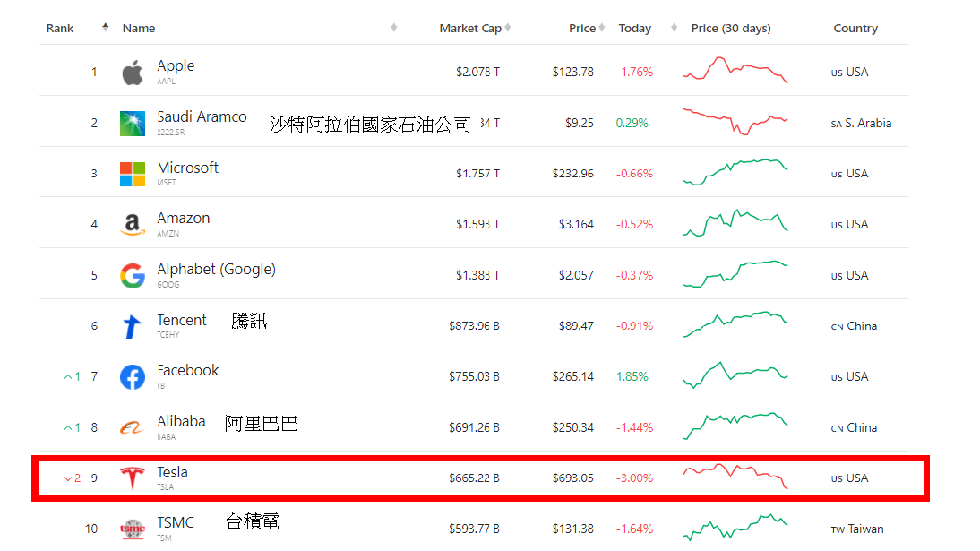Click Alibaba's price $250.34

click(x=572, y=427)
